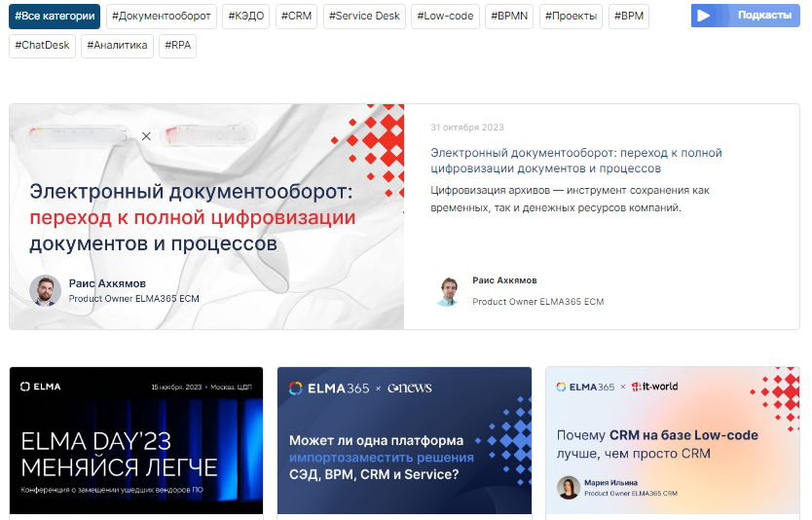Pick the #Low-code category tag
The height and width of the screenshot is (520, 812).
pyautogui.click(x=445, y=16)
